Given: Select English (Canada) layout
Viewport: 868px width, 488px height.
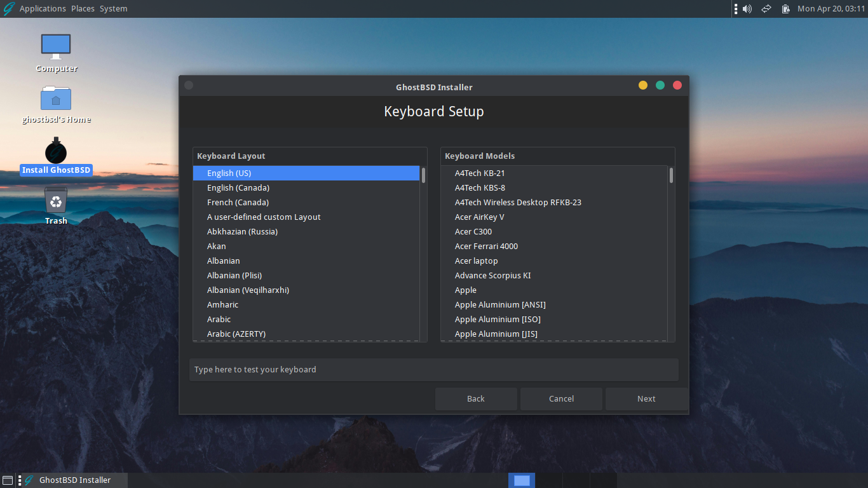Looking at the screenshot, I should [x=306, y=188].
